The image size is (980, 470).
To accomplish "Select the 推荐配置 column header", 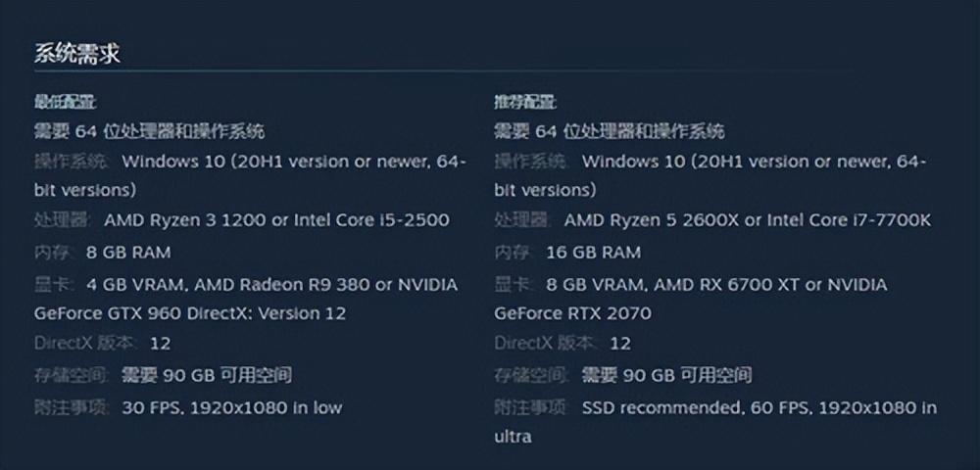I will pyautogui.click(x=525, y=102).
